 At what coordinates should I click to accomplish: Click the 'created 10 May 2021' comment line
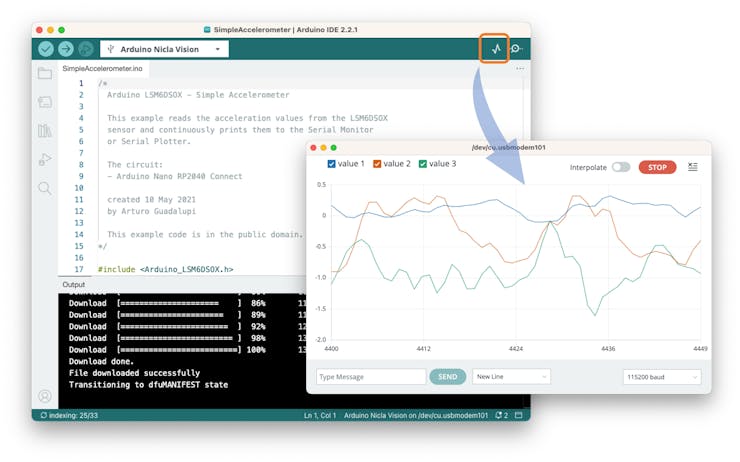click(151, 200)
